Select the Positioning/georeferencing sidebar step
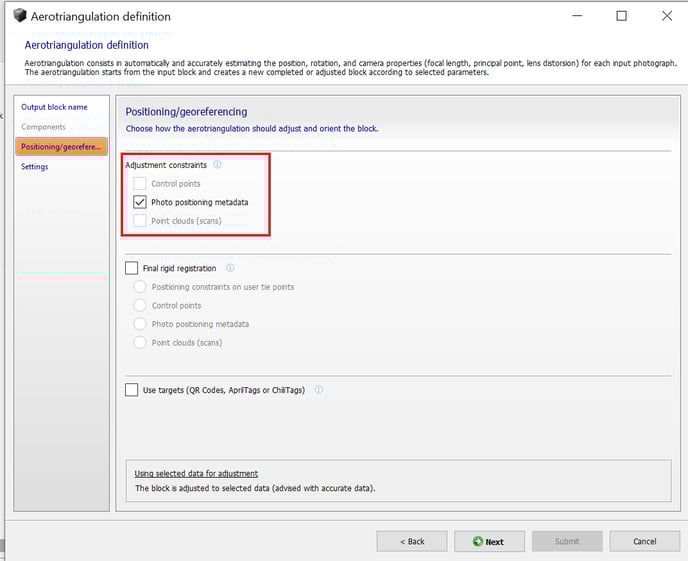 point(61,147)
